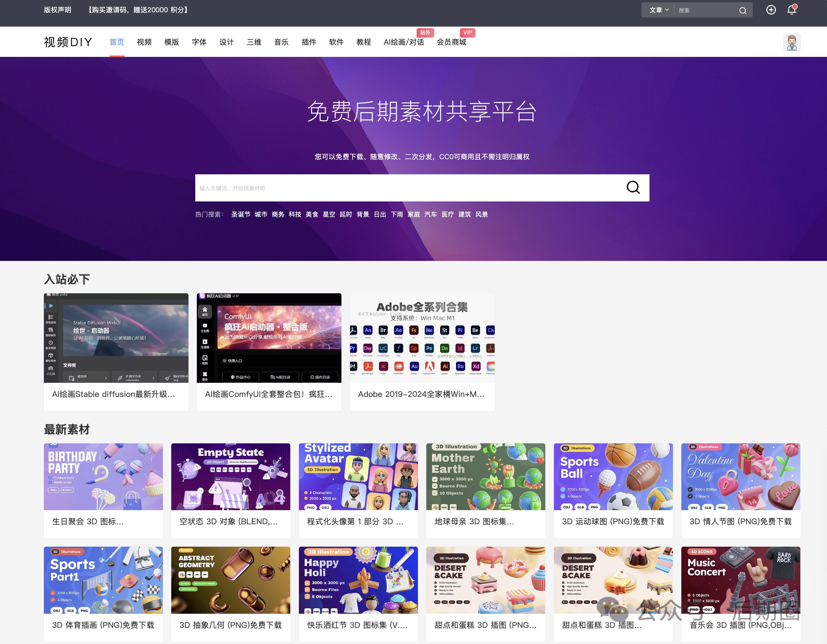Open title AI绘画Stable diffusion最新升级
Viewport: 827px width, 644px height.
(x=114, y=394)
